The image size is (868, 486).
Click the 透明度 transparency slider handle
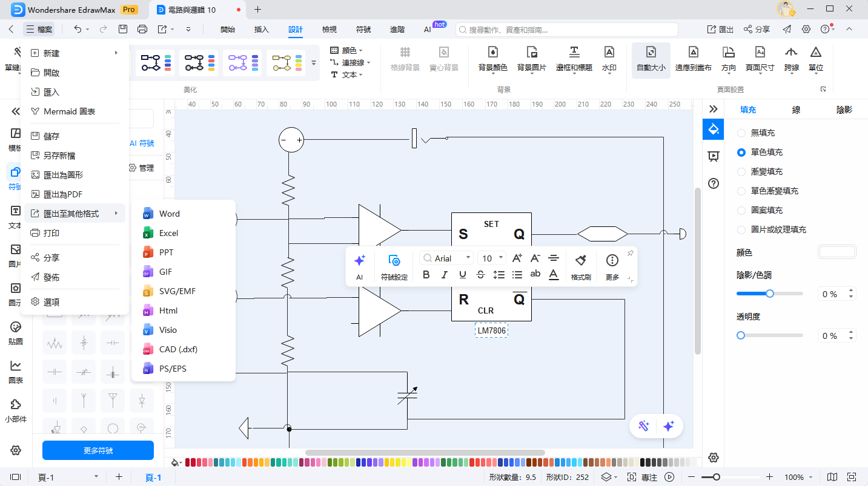741,335
